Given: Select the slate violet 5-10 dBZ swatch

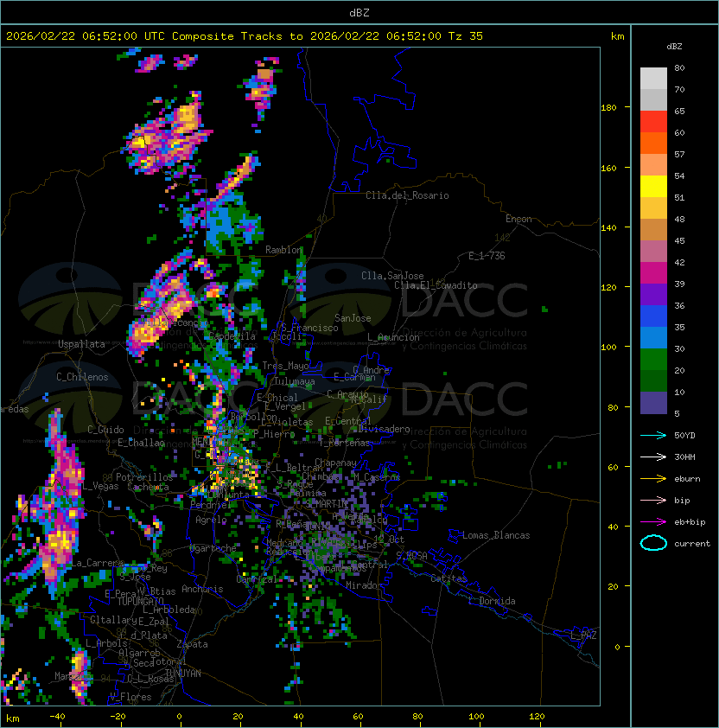Looking at the screenshot, I should pyautogui.click(x=653, y=403).
